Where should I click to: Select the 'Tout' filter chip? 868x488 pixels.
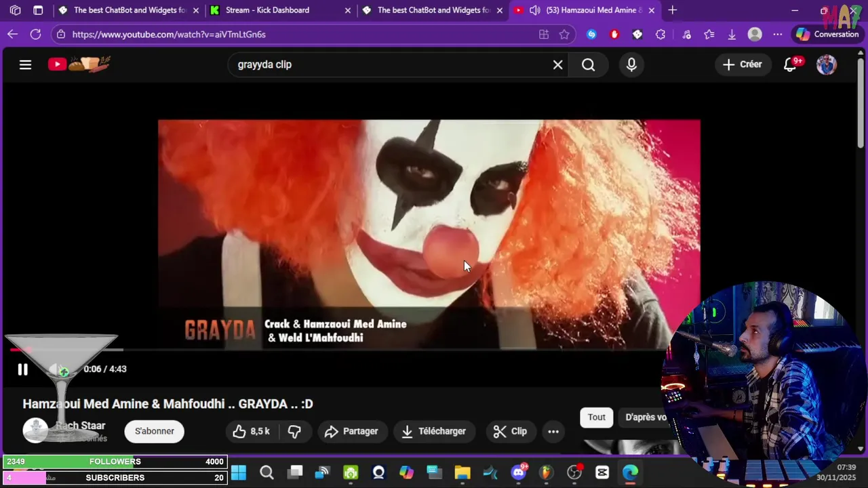[596, 418]
